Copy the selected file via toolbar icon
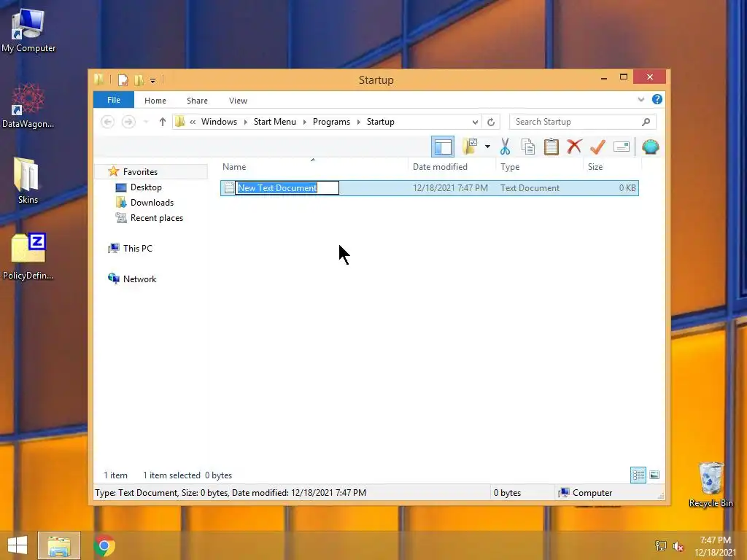Viewport: 747px width, 560px height. [x=528, y=147]
